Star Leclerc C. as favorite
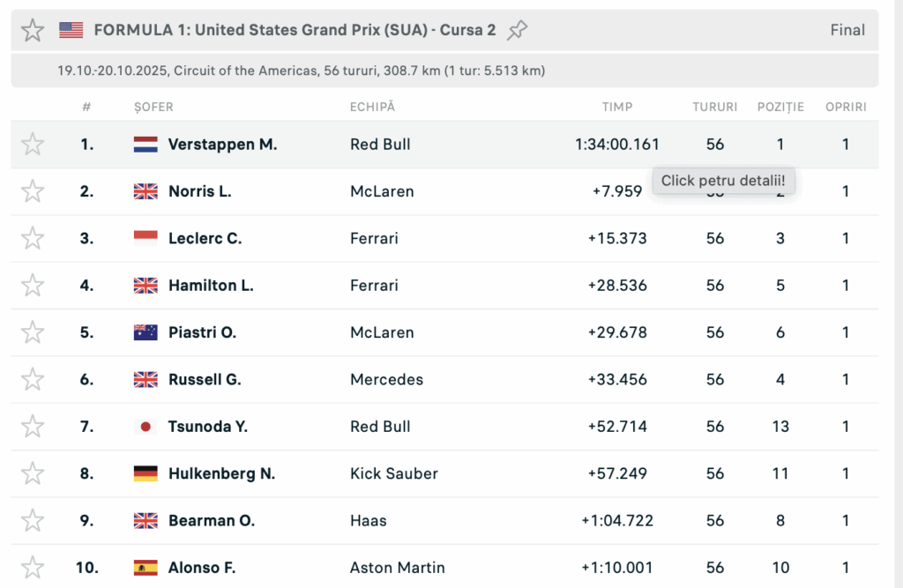Viewport: 903px width, 588px height. pos(33,238)
